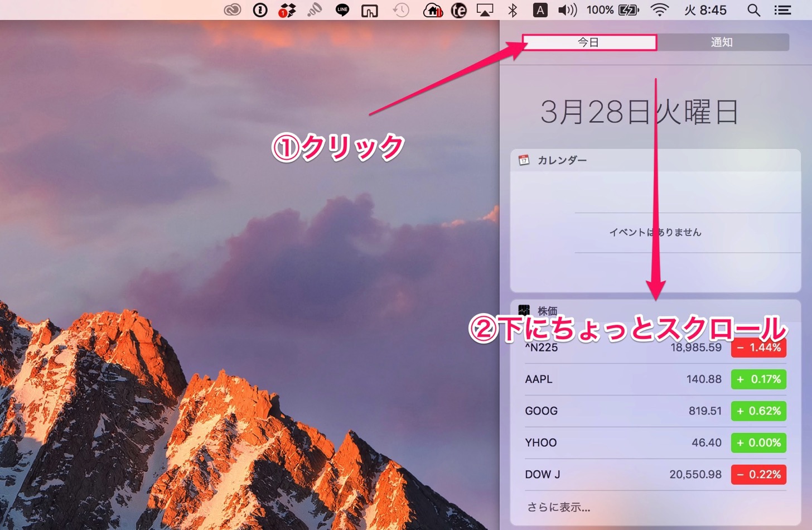
Task: Click the さらに表示... link
Action: coord(558,507)
